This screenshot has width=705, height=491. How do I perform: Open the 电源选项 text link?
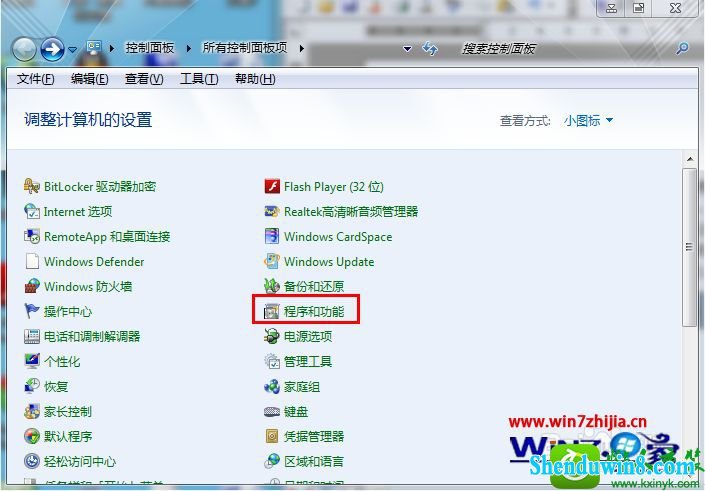tap(308, 336)
